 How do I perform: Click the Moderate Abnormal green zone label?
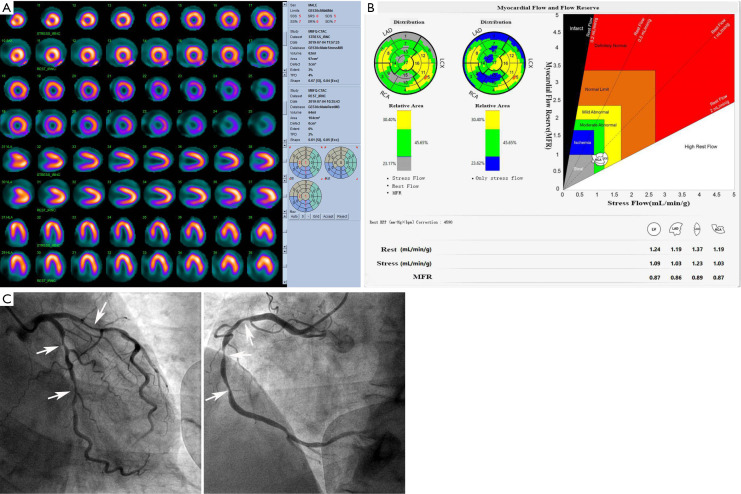click(x=598, y=125)
